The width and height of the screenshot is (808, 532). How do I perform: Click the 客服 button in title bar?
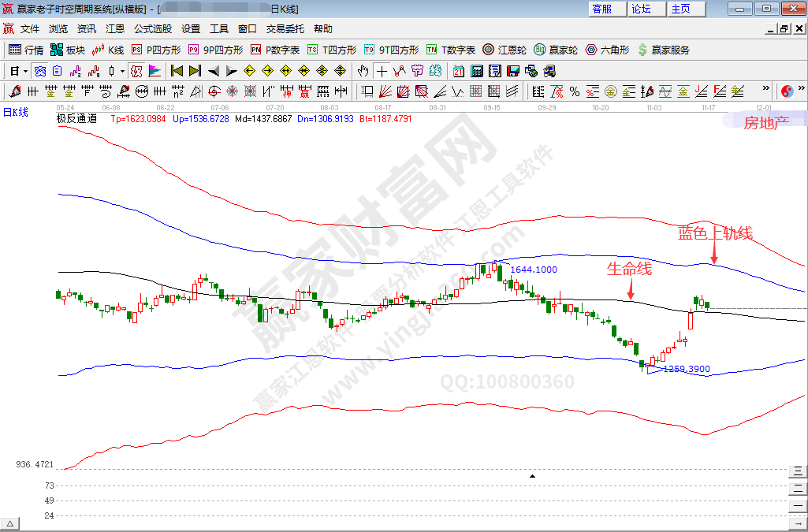(602, 9)
